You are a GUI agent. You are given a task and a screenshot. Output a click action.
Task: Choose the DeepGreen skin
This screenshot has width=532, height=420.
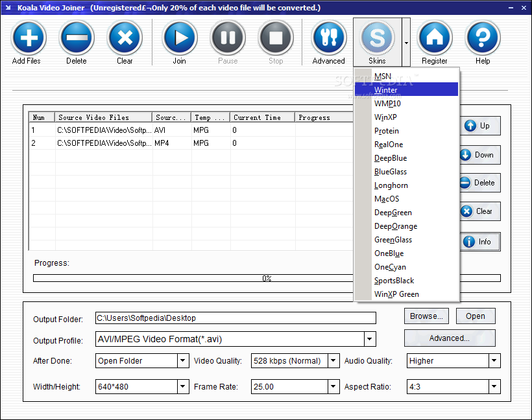click(x=406, y=213)
